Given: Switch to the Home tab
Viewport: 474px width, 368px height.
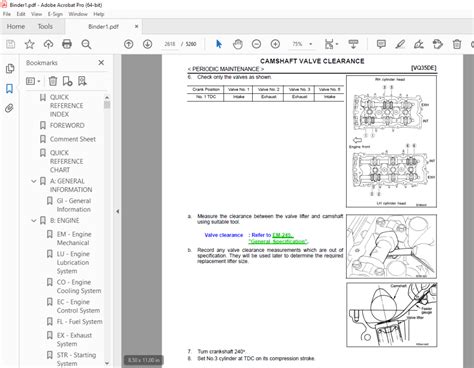Looking at the screenshot, I should (x=16, y=26).
